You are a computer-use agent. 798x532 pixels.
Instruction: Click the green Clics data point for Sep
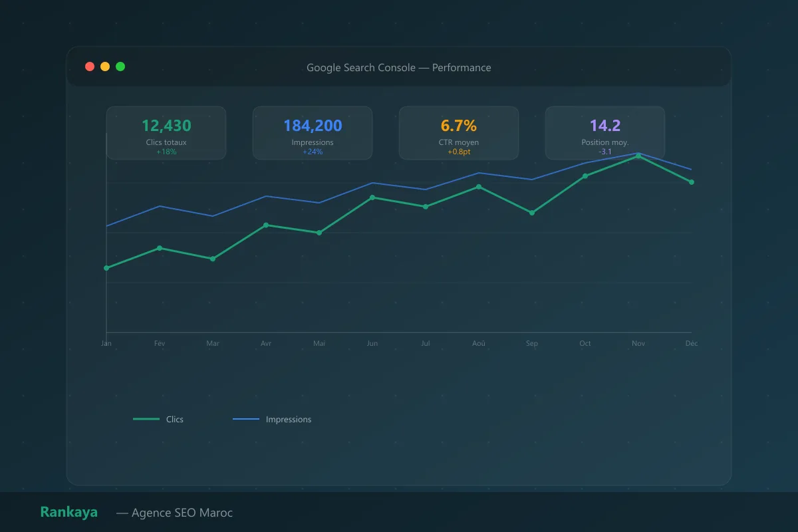pos(532,213)
